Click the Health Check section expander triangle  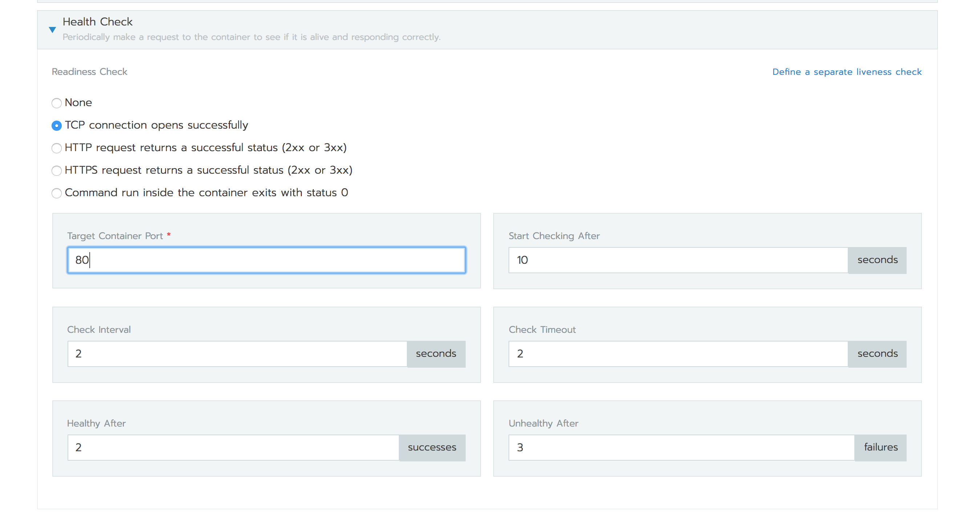click(52, 29)
